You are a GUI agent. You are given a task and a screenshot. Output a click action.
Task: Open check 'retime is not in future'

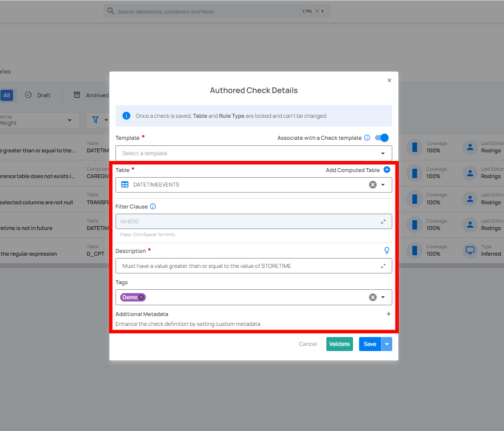point(26,228)
